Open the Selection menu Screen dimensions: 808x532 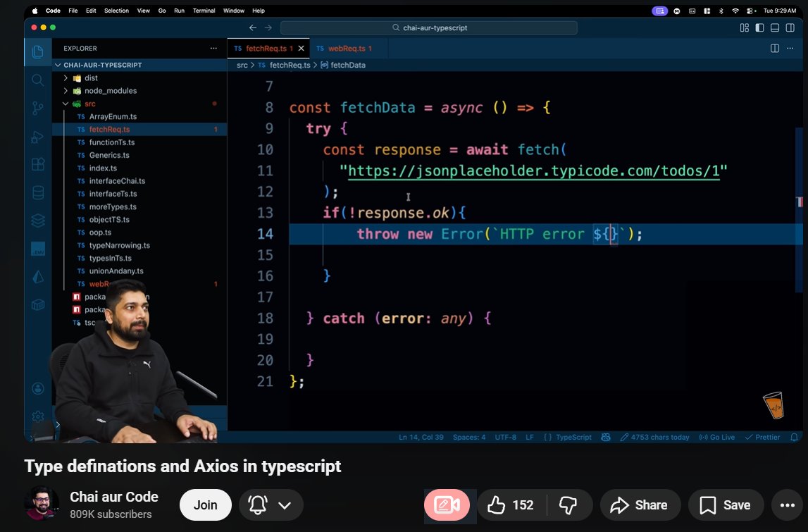coord(116,11)
